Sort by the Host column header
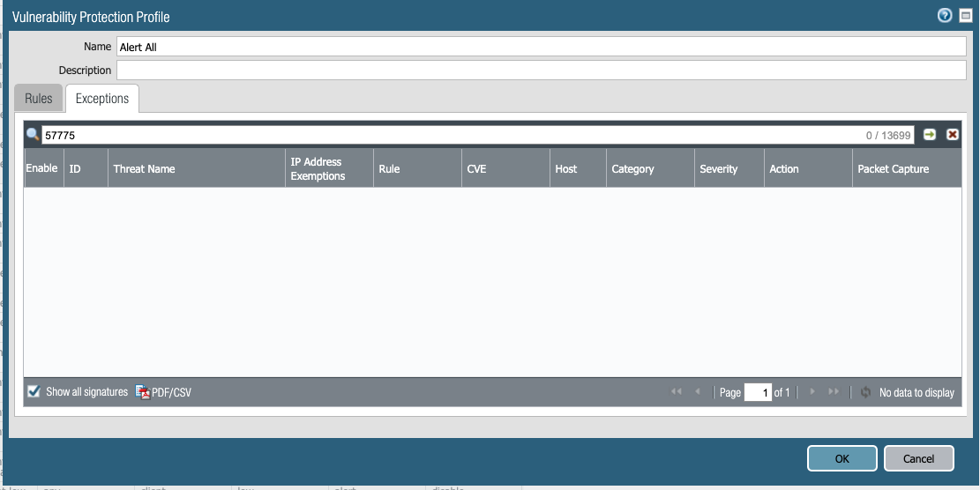This screenshot has height=490, width=980. pos(578,168)
